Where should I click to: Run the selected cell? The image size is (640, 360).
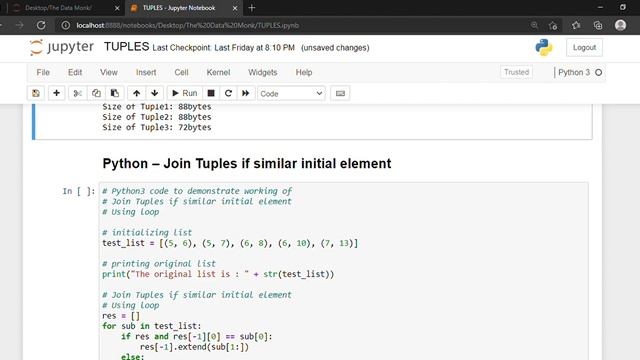pos(184,93)
